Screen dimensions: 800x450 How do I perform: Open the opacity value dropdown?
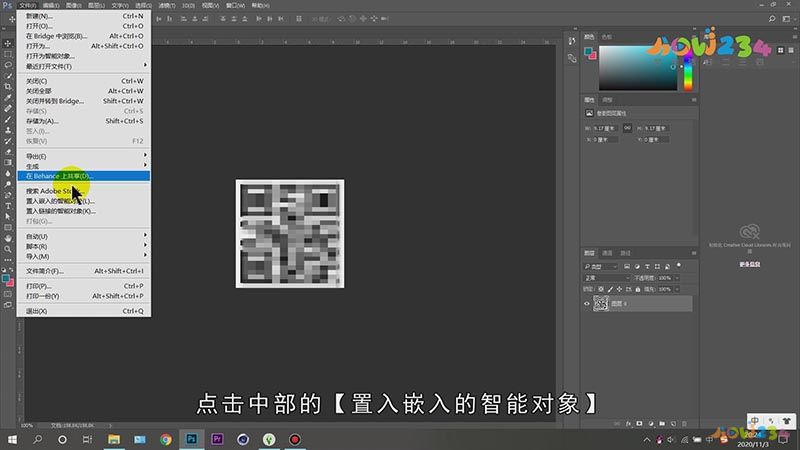677,278
